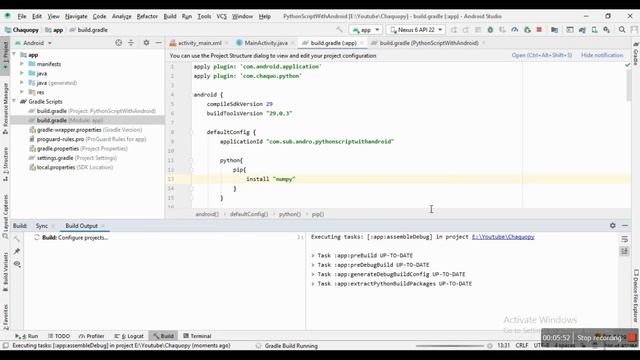Click the Attach Debugger to Android Process icon
Image resolution: width=640 pixels, height=360 pixels.
527,30
